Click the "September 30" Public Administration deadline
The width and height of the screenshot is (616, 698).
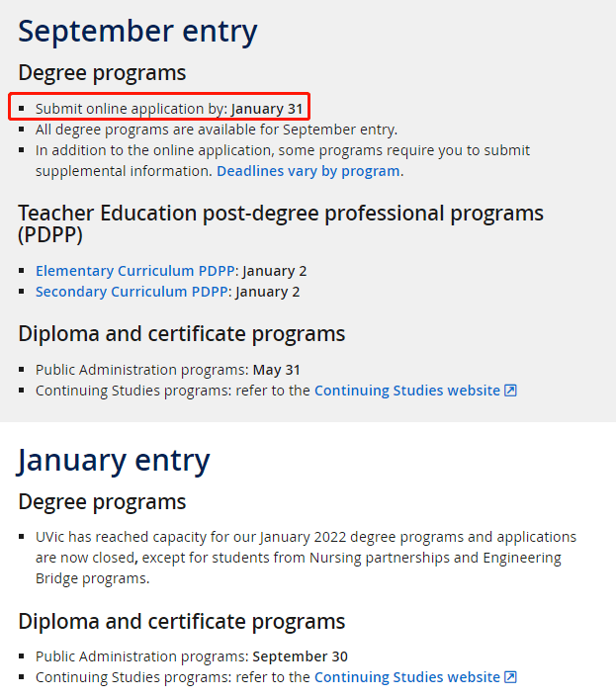[301, 656]
